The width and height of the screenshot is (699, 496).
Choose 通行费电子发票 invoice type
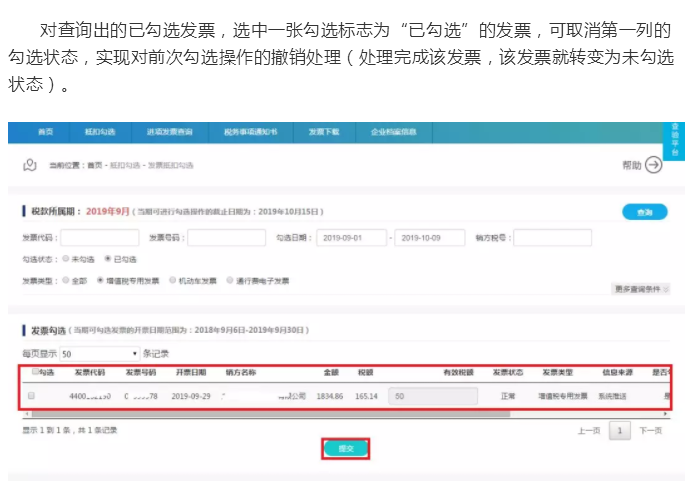(x=230, y=281)
